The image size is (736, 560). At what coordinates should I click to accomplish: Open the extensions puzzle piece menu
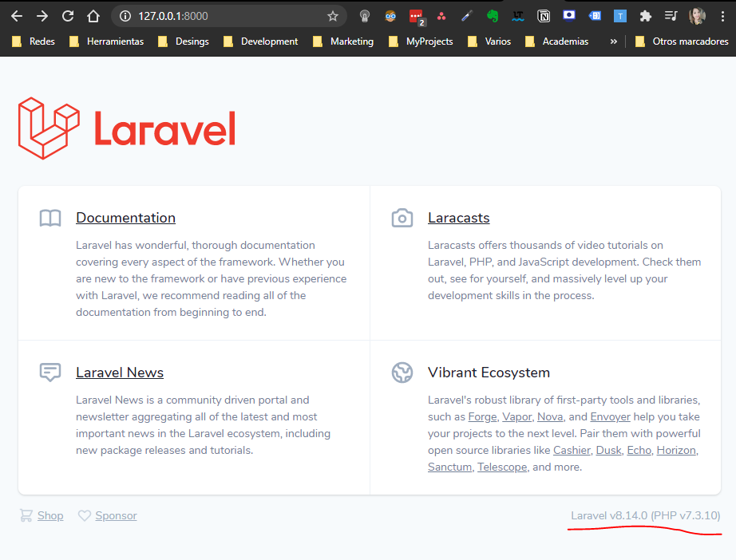646,17
